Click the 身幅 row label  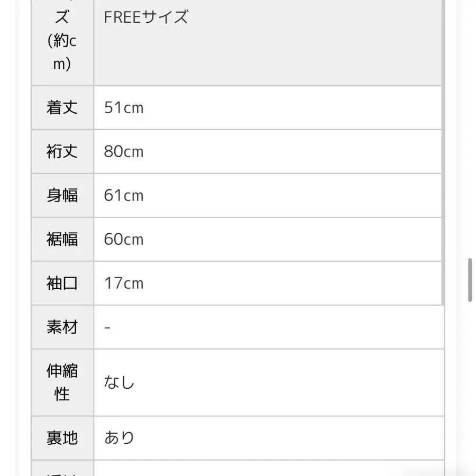62,196
